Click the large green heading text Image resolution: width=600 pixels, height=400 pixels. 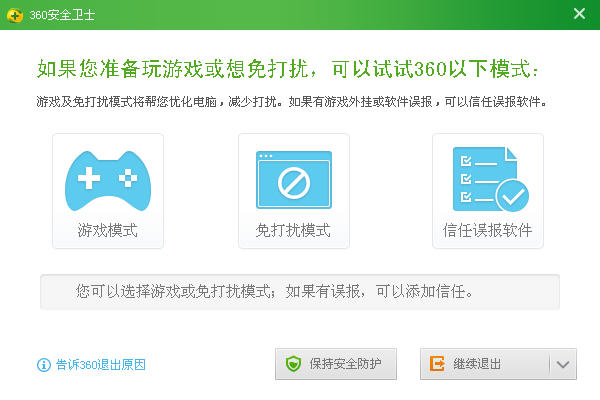tap(288, 68)
